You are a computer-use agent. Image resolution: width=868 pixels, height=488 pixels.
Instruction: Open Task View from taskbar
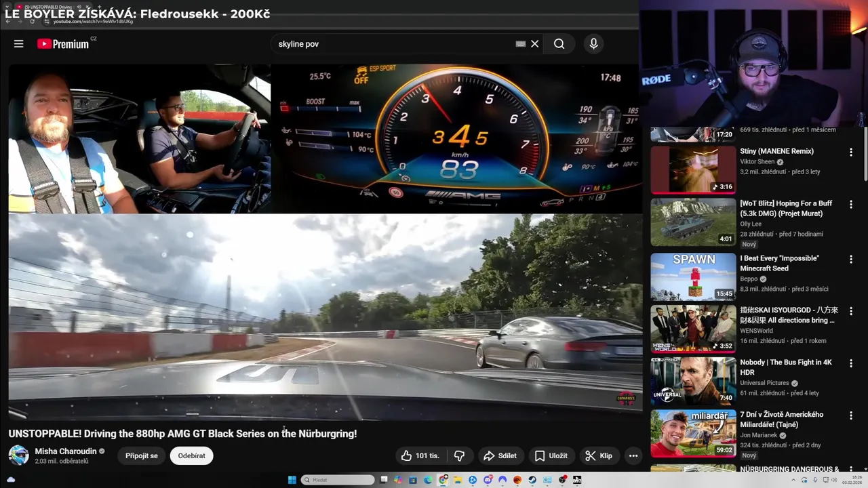384,480
